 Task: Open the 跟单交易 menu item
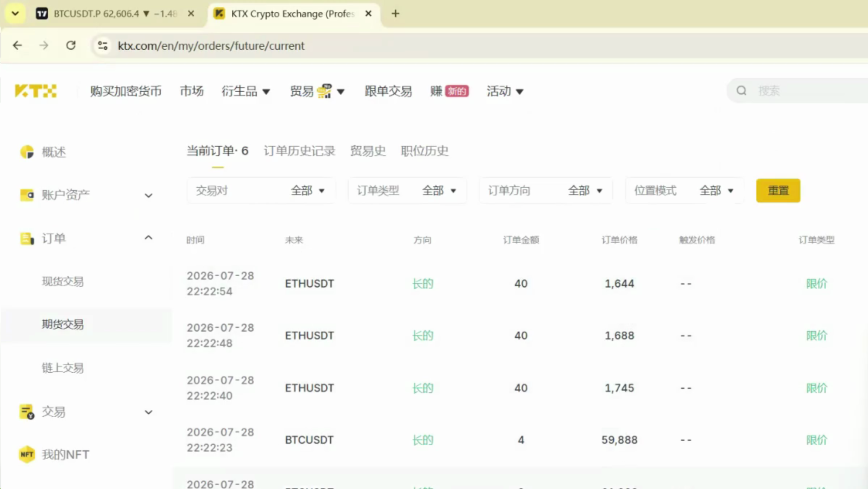point(388,91)
